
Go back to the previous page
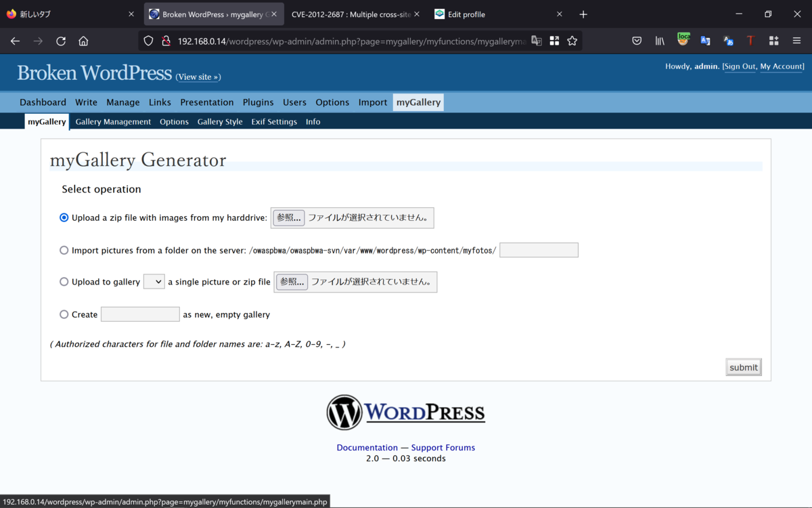point(15,41)
